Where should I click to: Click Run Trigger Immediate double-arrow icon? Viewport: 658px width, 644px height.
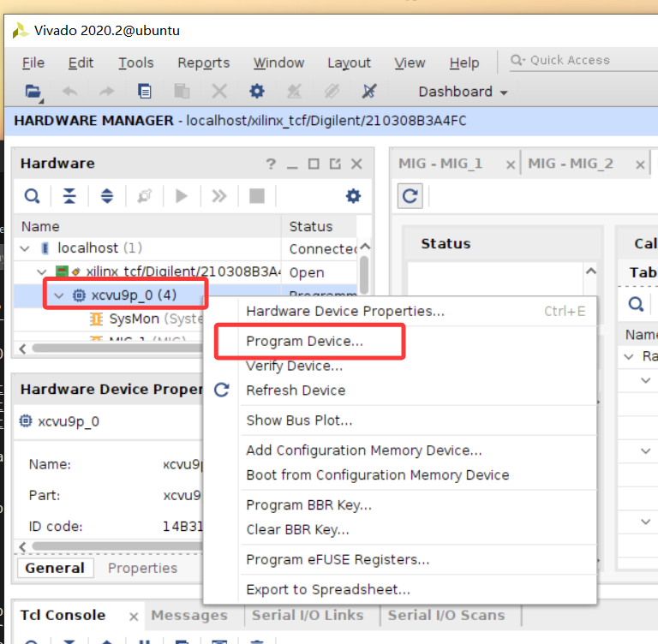point(219,196)
